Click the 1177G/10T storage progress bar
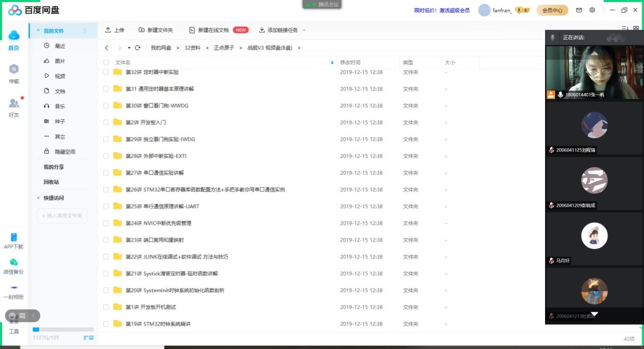Viewport: 644px width, 349px height. tap(62, 329)
